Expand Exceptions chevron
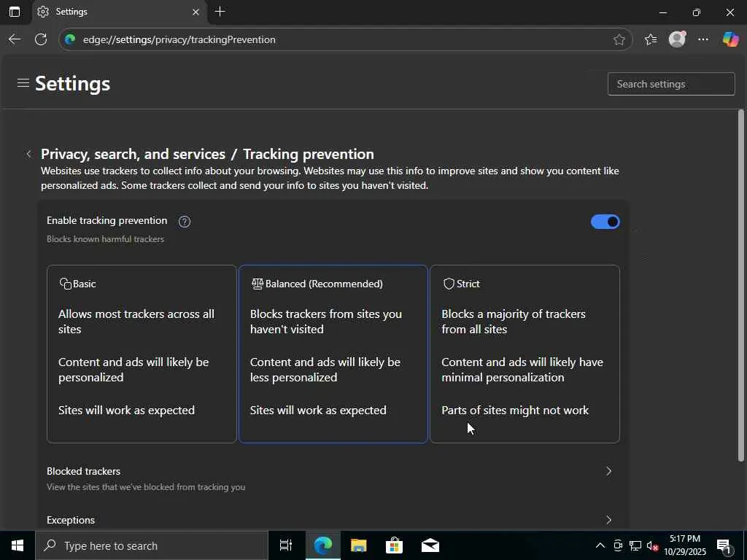 point(608,519)
